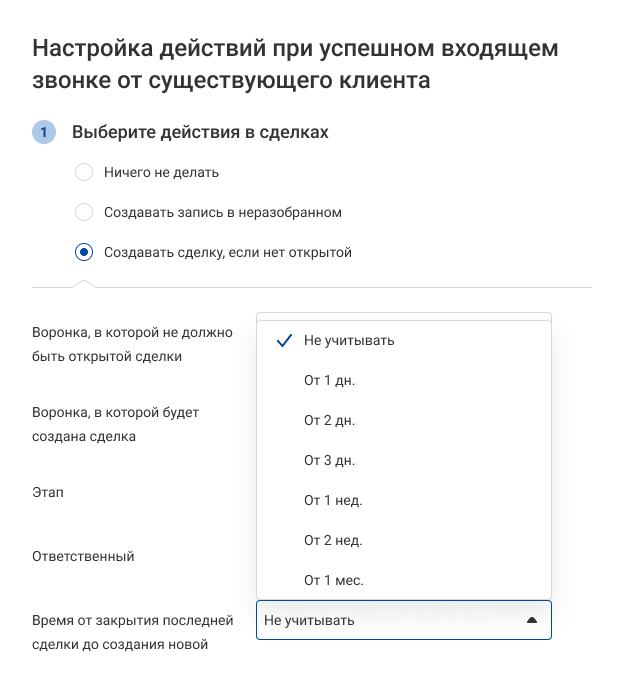The width and height of the screenshot is (624, 680).
Task: Click the Выберите действия в сделках heading
Action: point(200,132)
